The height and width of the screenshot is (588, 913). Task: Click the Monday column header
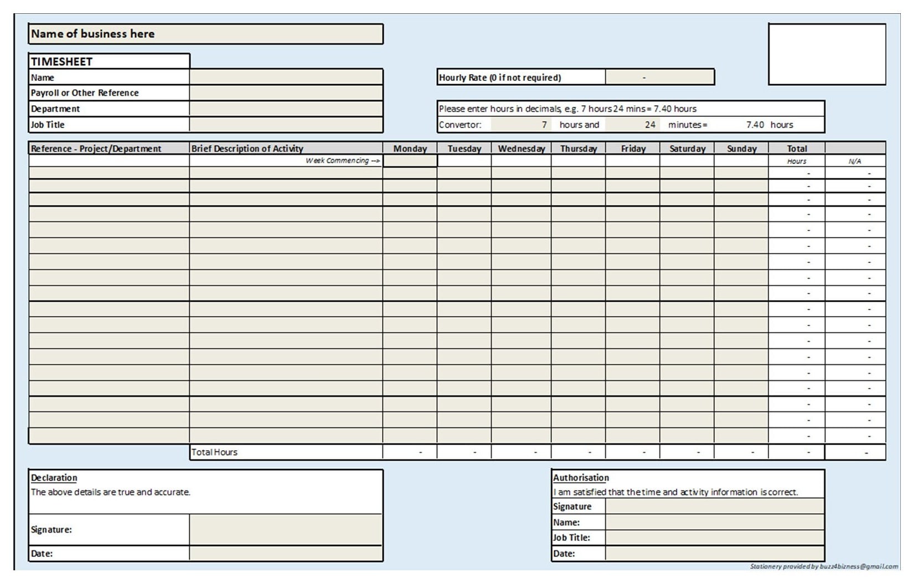pos(410,148)
